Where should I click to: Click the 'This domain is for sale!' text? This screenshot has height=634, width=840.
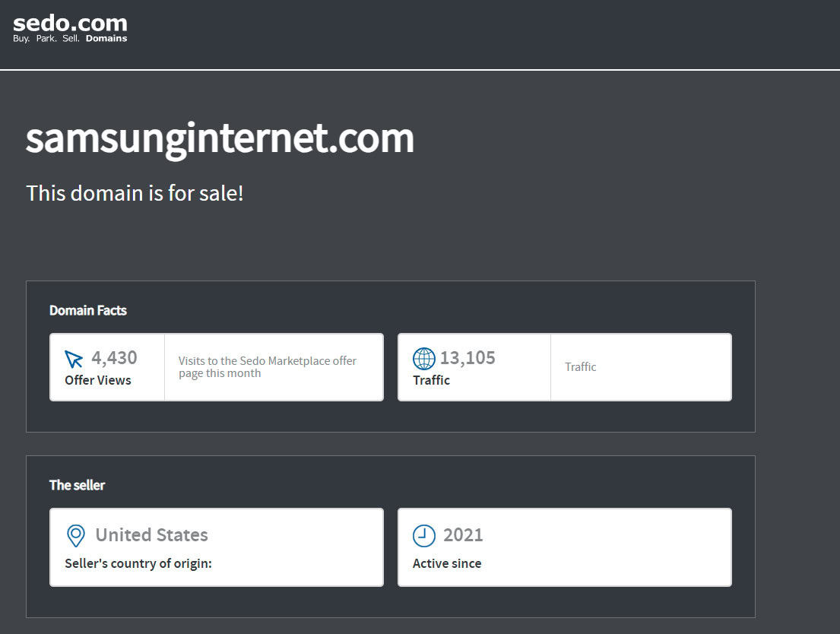coord(135,193)
